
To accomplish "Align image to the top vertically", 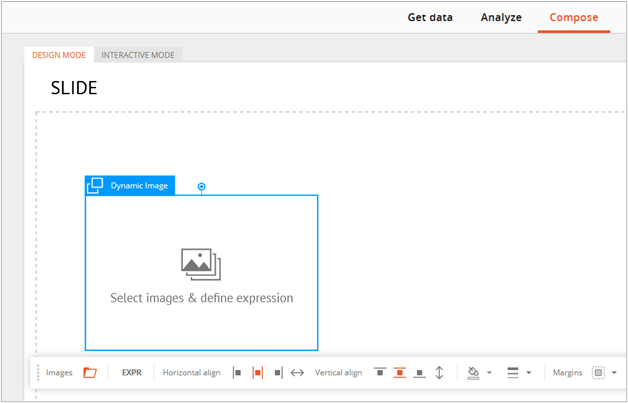I will 380,373.
